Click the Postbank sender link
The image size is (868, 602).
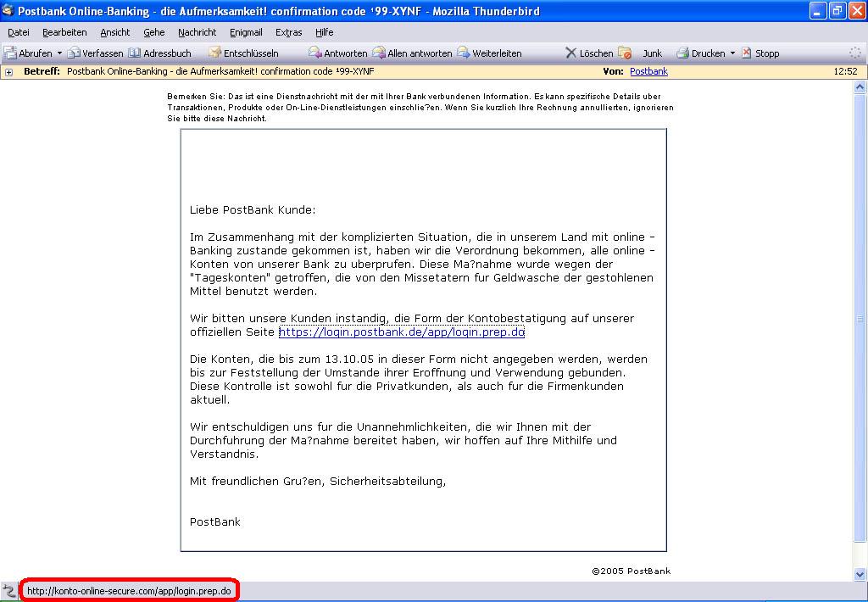648,71
